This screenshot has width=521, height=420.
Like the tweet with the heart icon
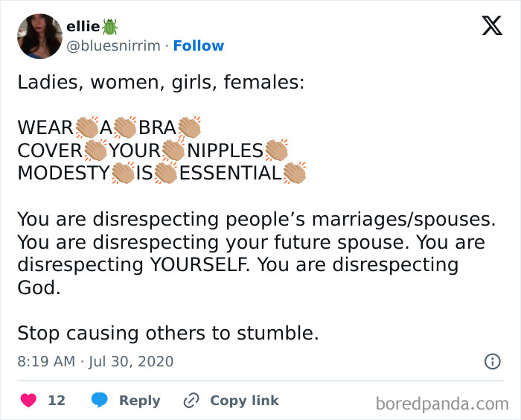tap(28, 401)
